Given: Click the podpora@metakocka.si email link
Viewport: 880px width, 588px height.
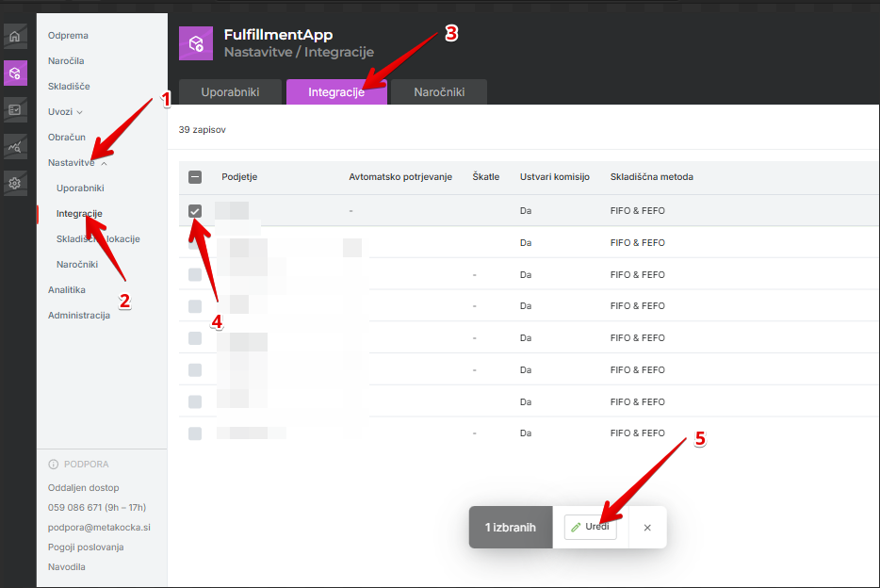Looking at the screenshot, I should click(x=99, y=528).
